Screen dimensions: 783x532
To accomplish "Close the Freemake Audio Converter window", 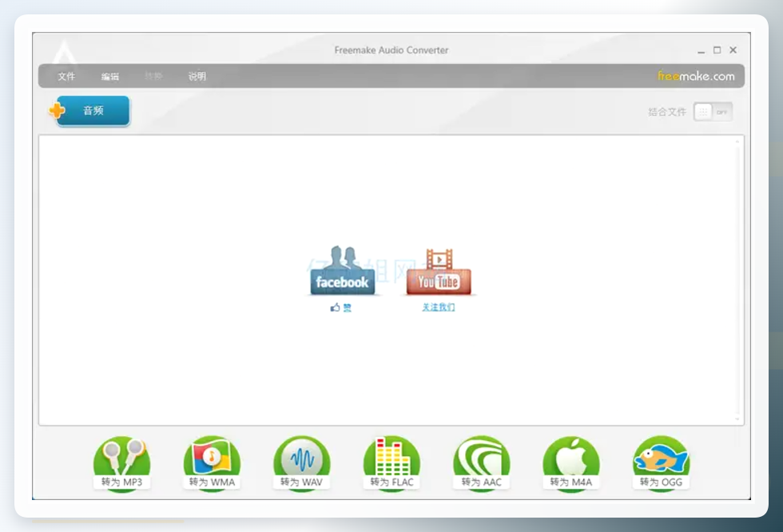I will [733, 50].
